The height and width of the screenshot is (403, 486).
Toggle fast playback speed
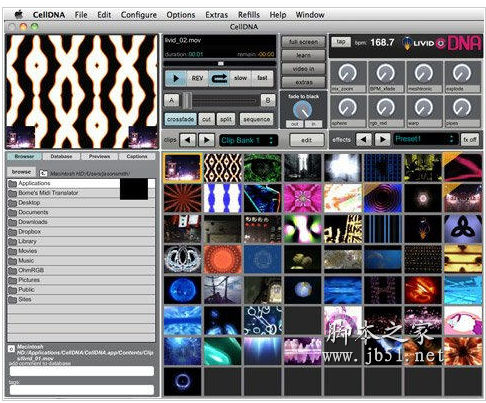point(262,78)
